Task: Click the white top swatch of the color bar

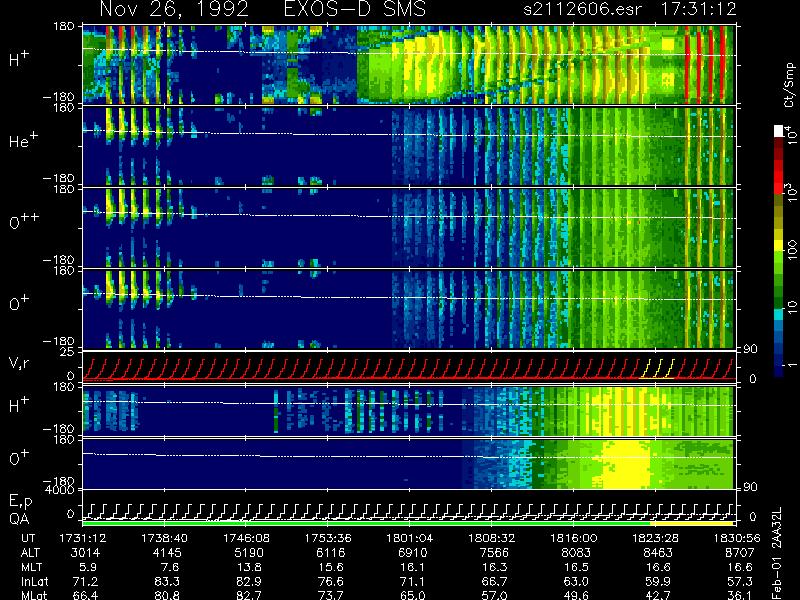Action: (779, 131)
